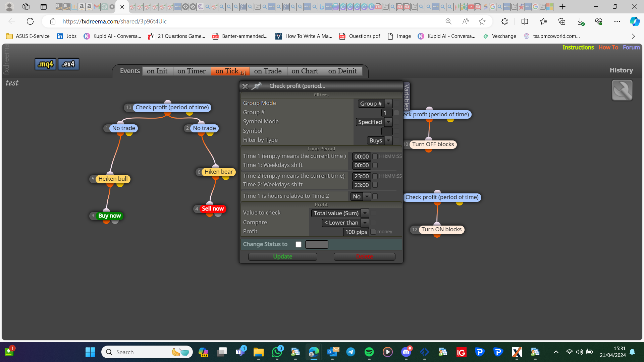Pin the Check profit dialog

[x=257, y=86]
